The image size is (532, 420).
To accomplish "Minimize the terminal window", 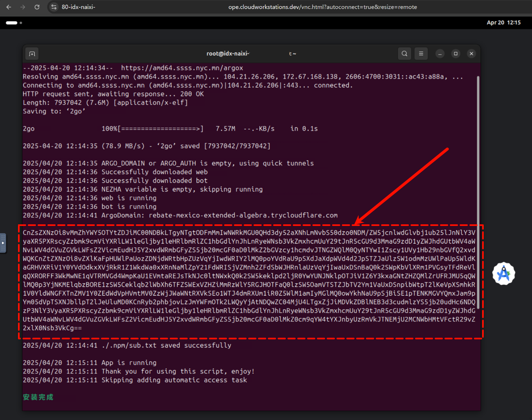I will (440, 54).
